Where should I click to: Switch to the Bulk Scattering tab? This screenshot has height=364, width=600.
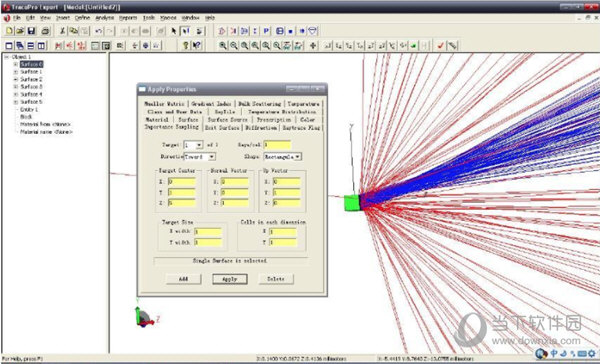pos(259,104)
